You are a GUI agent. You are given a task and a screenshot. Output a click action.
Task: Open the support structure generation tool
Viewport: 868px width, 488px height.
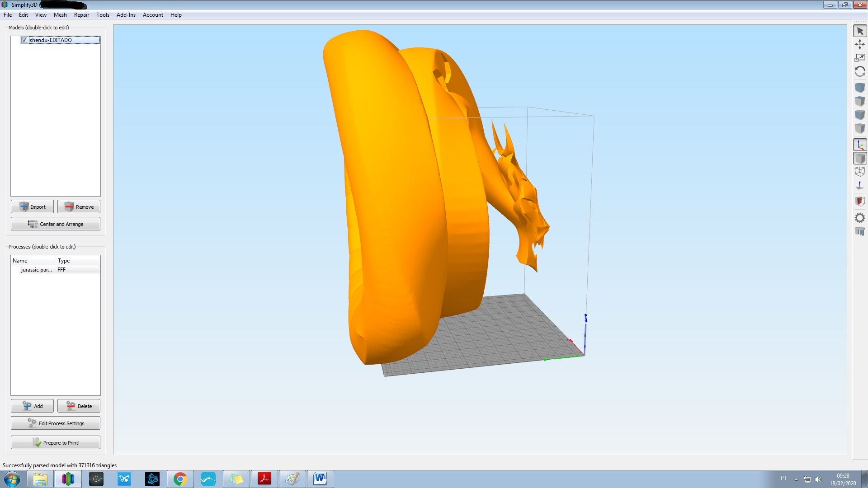click(x=860, y=232)
